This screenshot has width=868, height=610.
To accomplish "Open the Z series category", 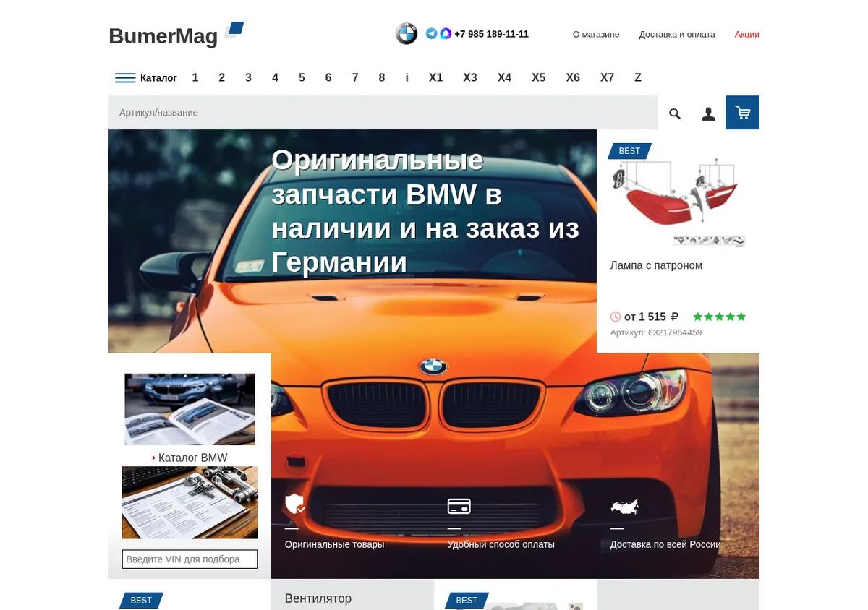I will [x=638, y=77].
